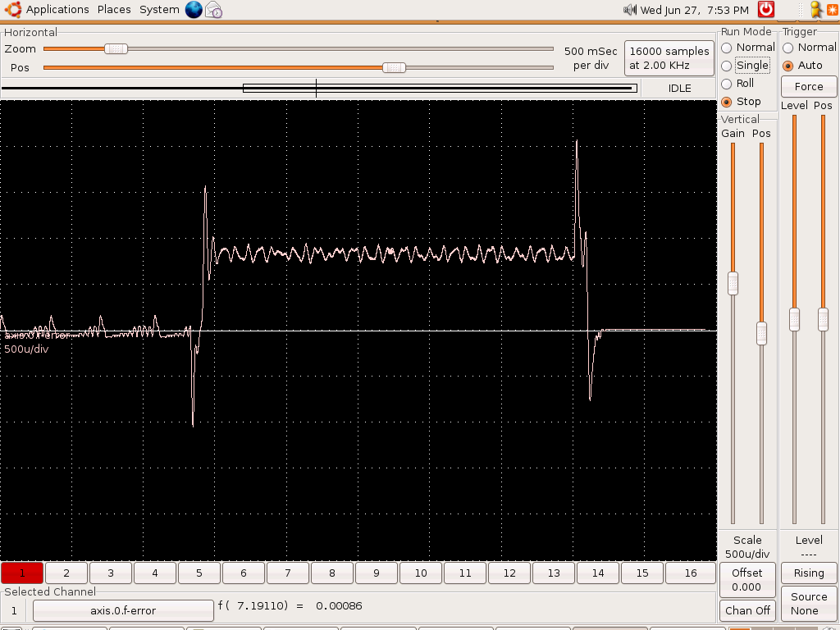Select channel 5 button
The height and width of the screenshot is (630, 840).
click(x=199, y=573)
